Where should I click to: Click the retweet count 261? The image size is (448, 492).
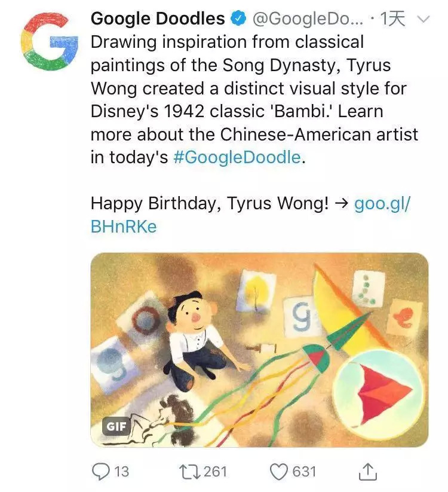tap(216, 472)
